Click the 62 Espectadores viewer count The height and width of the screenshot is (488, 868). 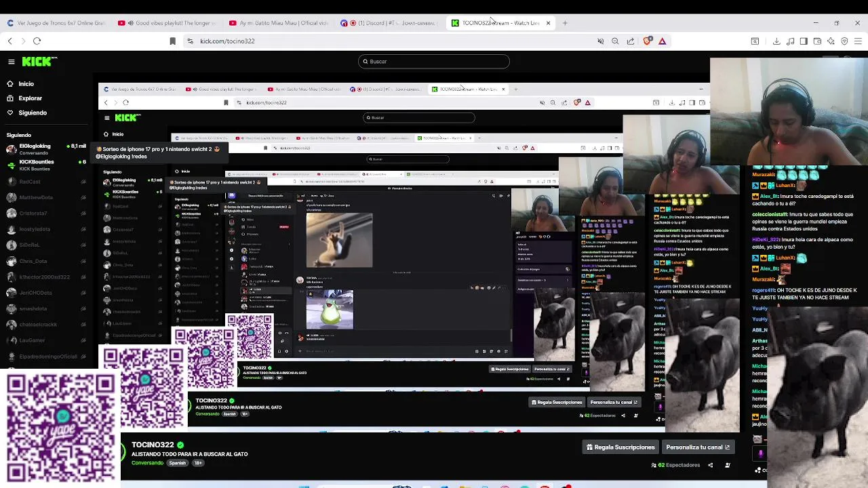coord(675,465)
